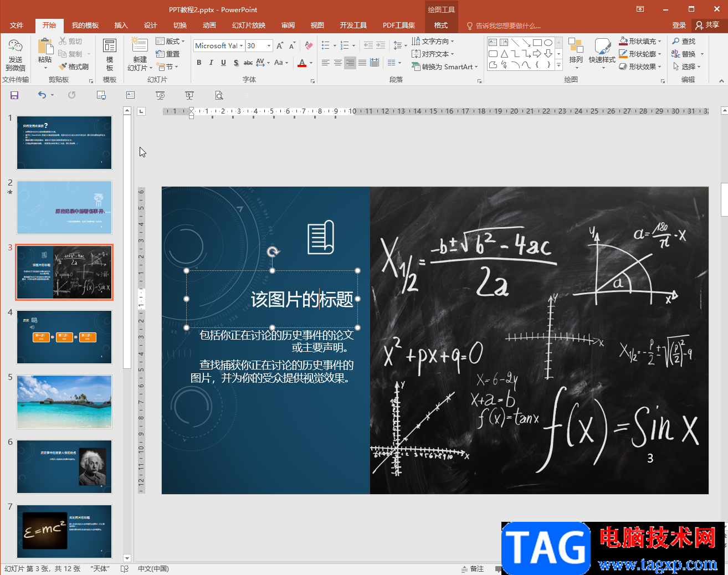The width and height of the screenshot is (728, 575).
Task: Switch to the 格式 (Format) drawing tools tab
Action: [441, 25]
